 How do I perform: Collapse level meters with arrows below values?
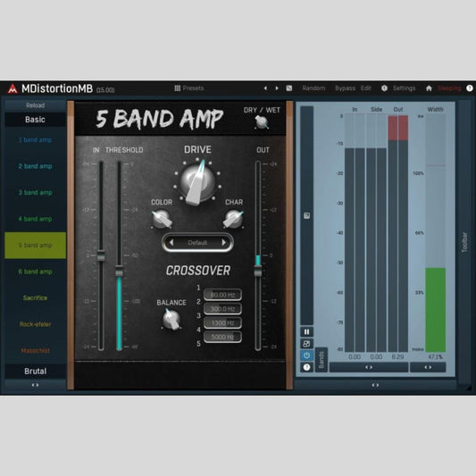coord(369,367)
